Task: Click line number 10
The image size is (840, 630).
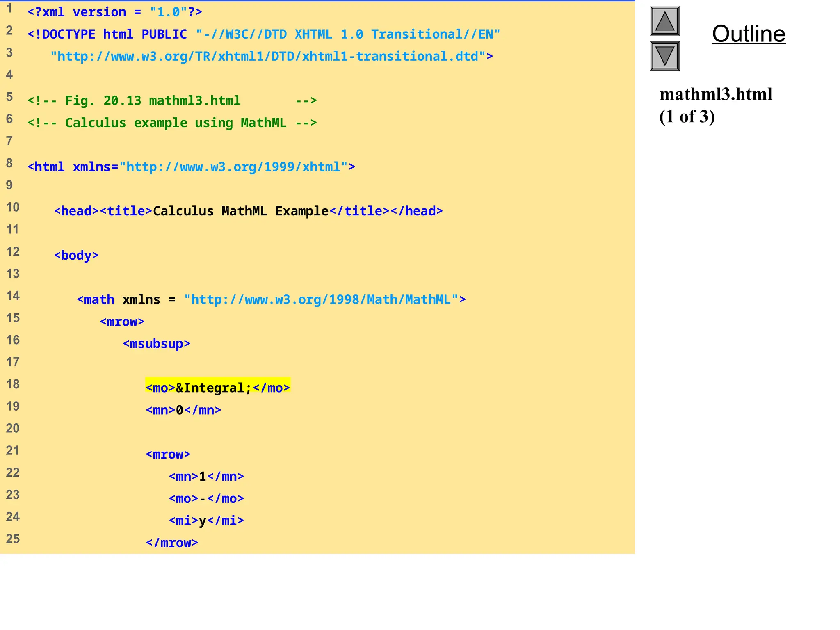Action: (x=13, y=208)
